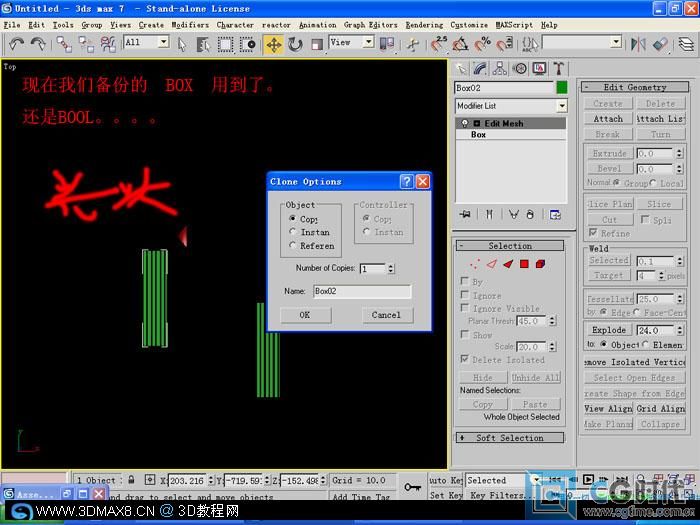Click the green object color swatch
This screenshot has width=700, height=525.
point(562,88)
